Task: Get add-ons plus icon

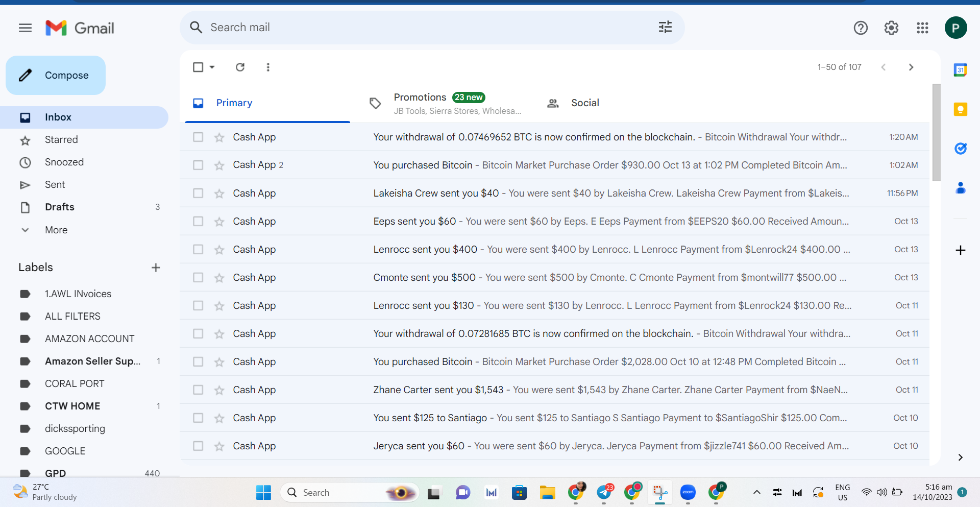Action: (x=960, y=250)
